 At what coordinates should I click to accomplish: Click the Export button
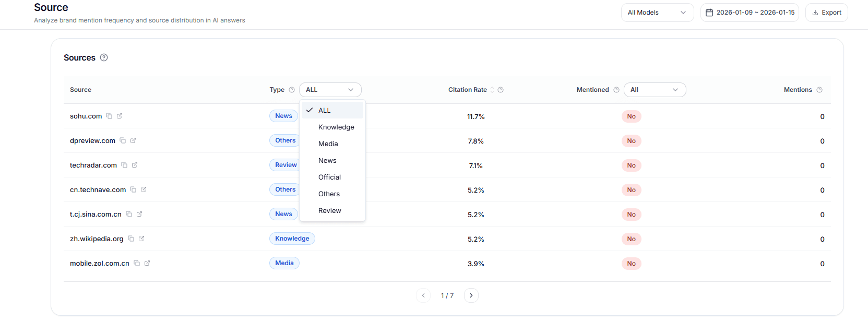(x=826, y=13)
